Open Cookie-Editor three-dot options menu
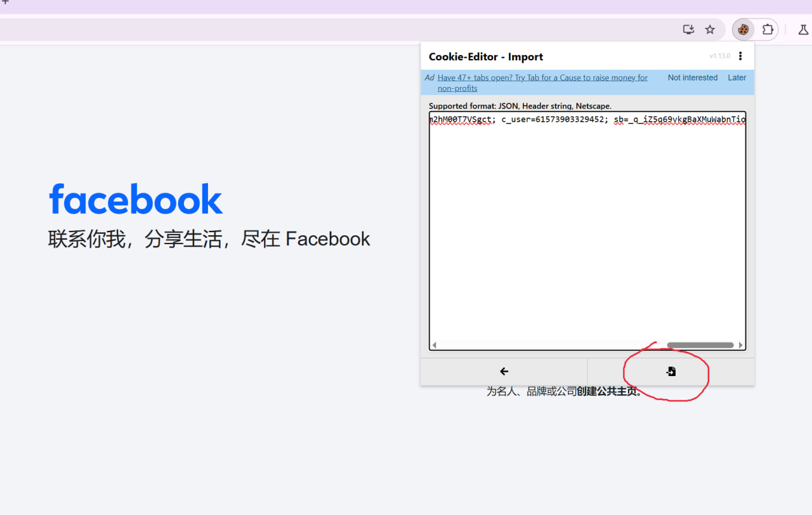 (740, 56)
